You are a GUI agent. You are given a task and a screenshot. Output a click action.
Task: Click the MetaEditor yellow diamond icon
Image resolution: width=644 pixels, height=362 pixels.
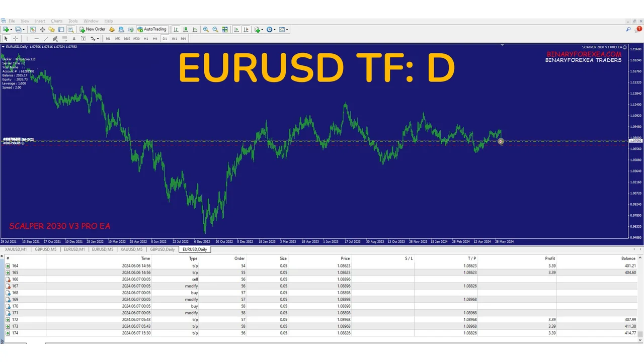pos(112,30)
